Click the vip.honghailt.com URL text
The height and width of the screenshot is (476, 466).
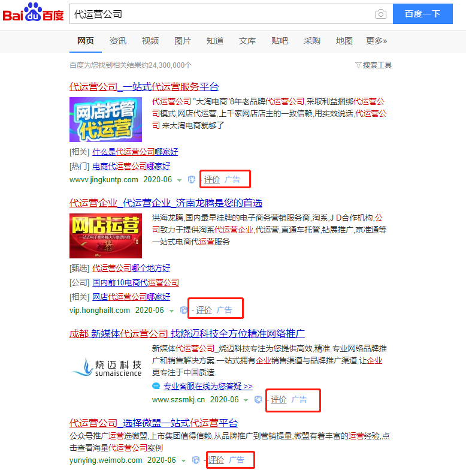tap(100, 311)
